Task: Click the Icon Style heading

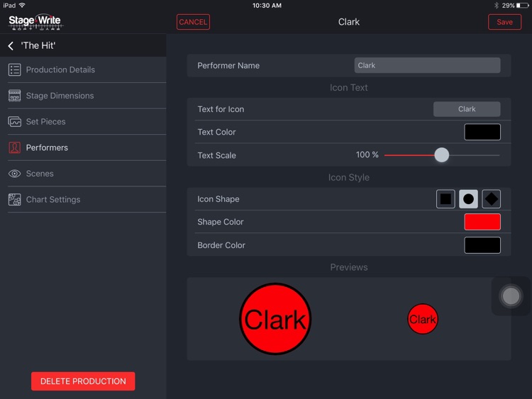Action: tap(349, 177)
